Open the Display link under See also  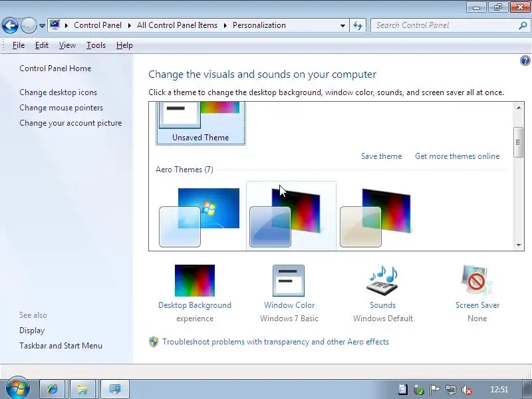32,331
